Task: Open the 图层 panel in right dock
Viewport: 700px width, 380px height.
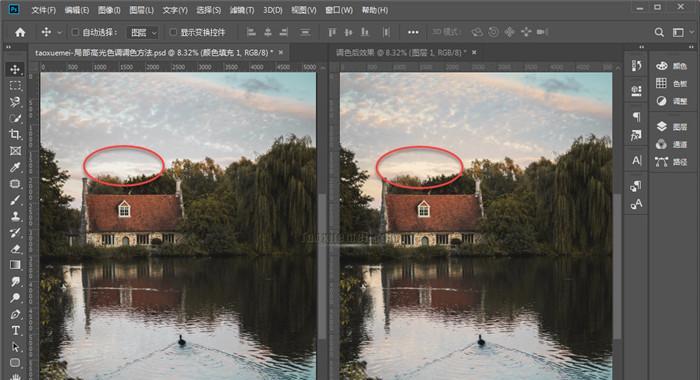Action: (x=671, y=127)
